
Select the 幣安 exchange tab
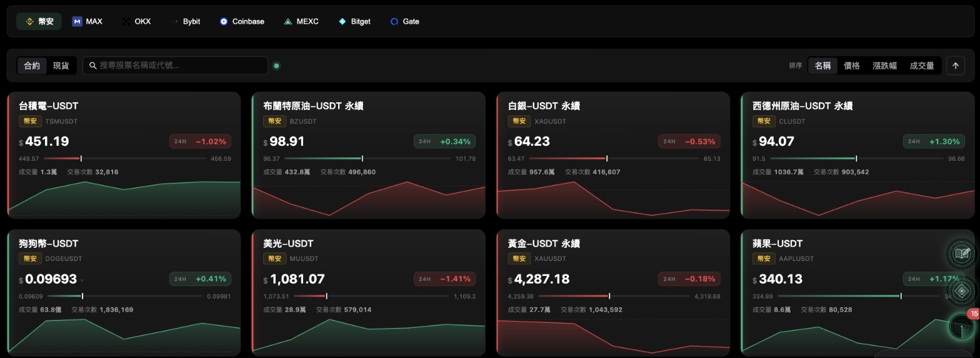coord(39,21)
